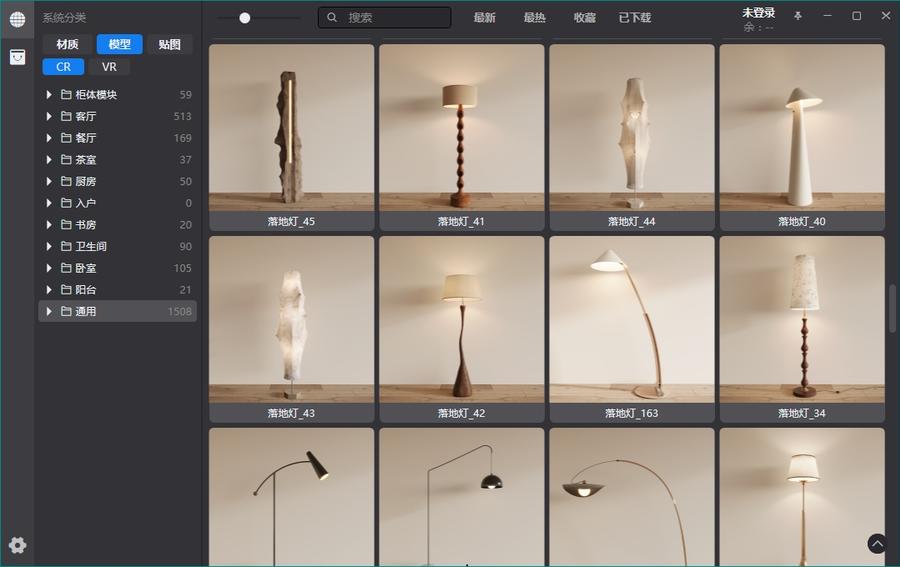The width and height of the screenshot is (900, 567).
Task: Open the 入户 category label
Action: (86, 203)
